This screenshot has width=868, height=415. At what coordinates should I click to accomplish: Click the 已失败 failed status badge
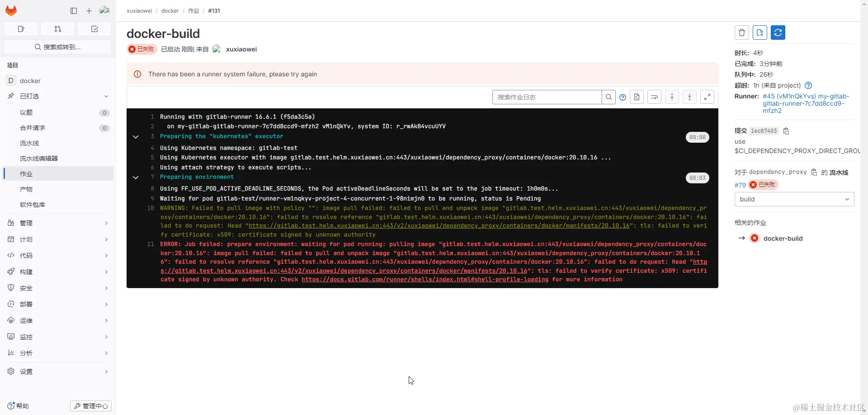coord(142,49)
